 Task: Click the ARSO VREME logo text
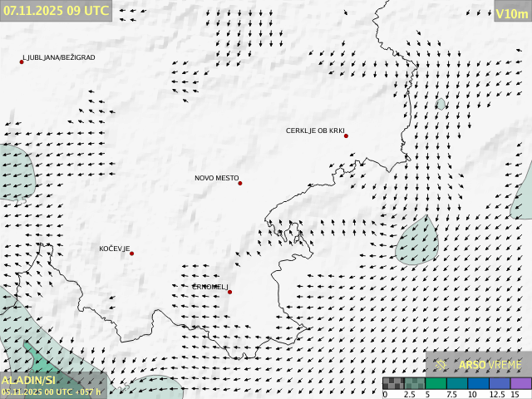(x=490, y=364)
